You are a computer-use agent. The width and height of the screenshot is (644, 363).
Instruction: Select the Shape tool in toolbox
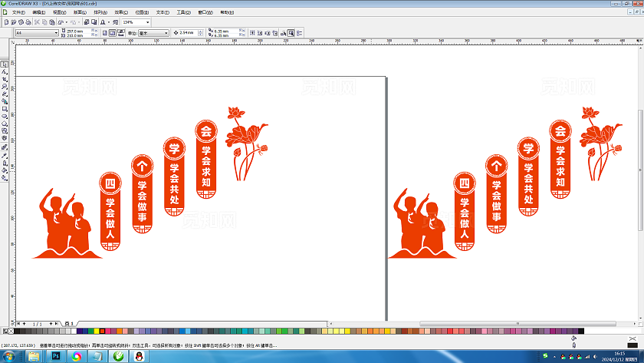(x=5, y=71)
